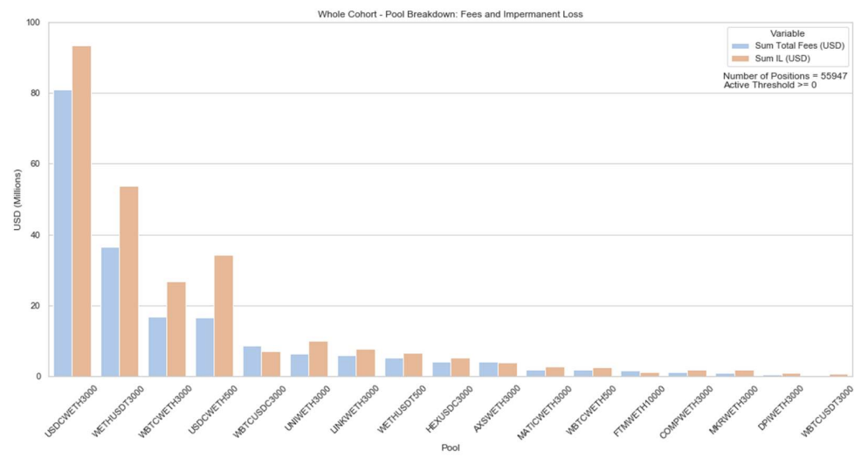Click the orange IL bar for USDCWETH500
The height and width of the screenshot is (465, 868).
click(223, 316)
